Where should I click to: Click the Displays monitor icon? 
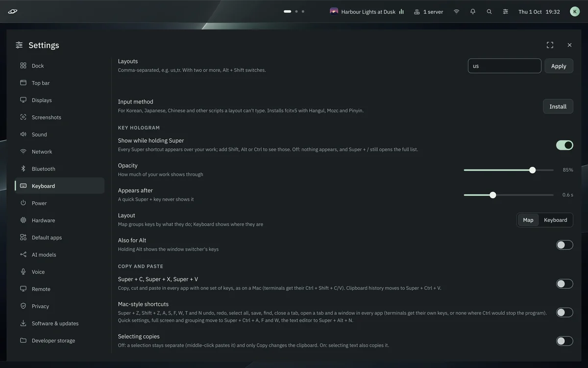pyautogui.click(x=23, y=100)
